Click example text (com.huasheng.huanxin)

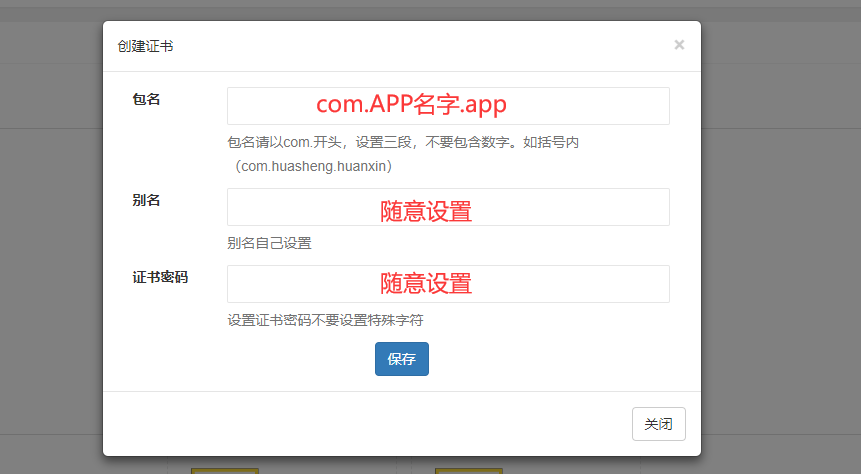pos(313,166)
